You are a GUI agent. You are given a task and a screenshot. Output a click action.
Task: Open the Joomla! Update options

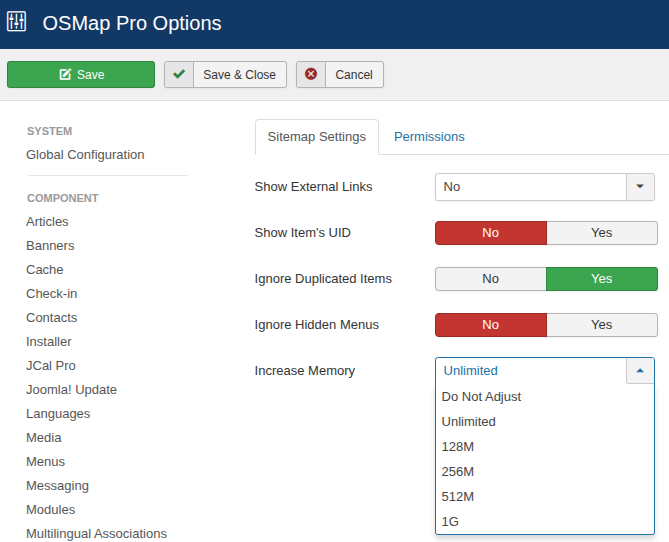pyautogui.click(x=71, y=390)
